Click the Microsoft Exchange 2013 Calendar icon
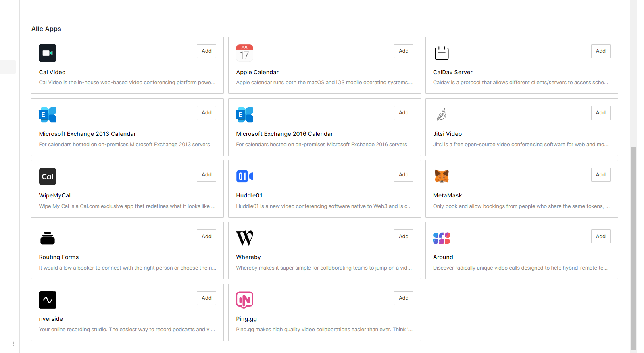 pos(48,114)
